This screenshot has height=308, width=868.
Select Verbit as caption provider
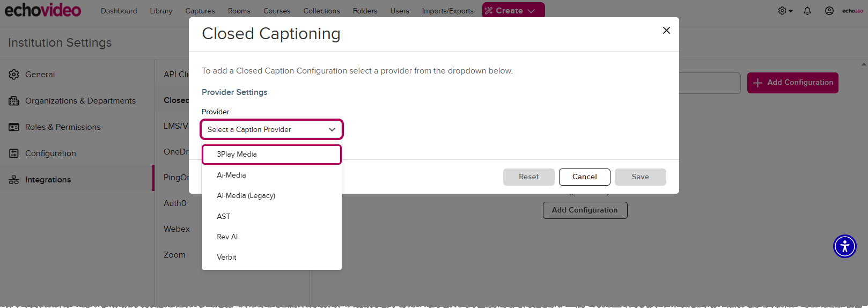point(226,258)
